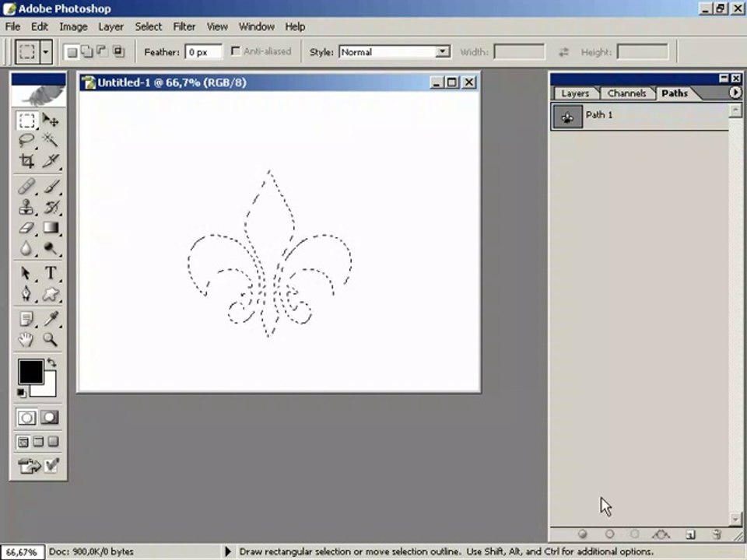Select the Path Selection tool
Screen dimensions: 747x560
pyautogui.click(x=26, y=273)
